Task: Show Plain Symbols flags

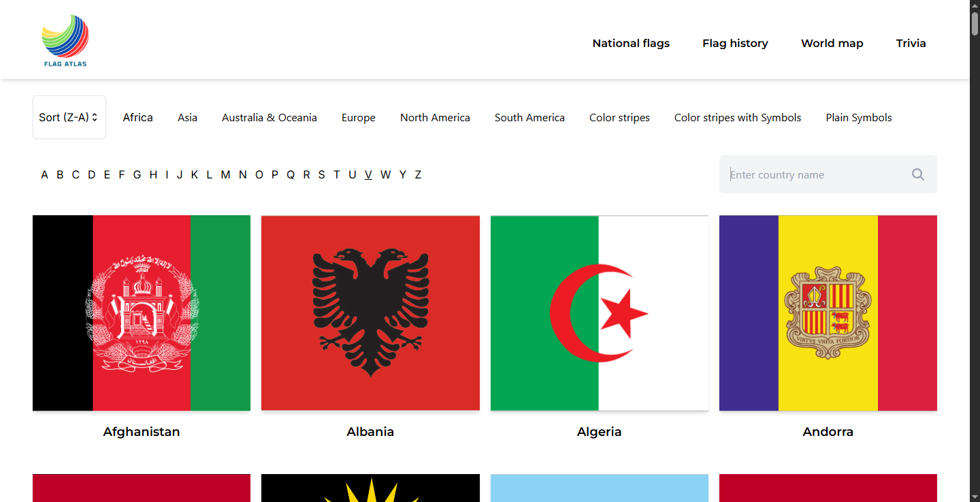Action: point(859,117)
